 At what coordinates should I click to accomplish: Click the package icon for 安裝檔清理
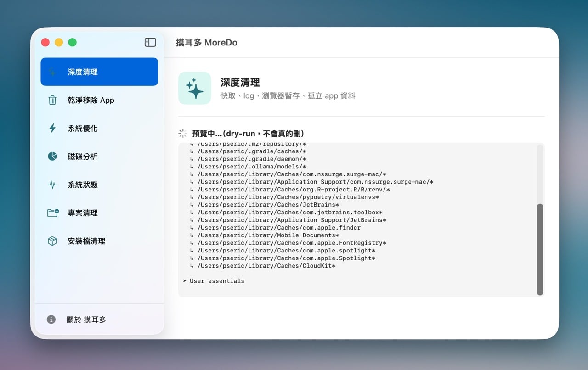pyautogui.click(x=53, y=241)
